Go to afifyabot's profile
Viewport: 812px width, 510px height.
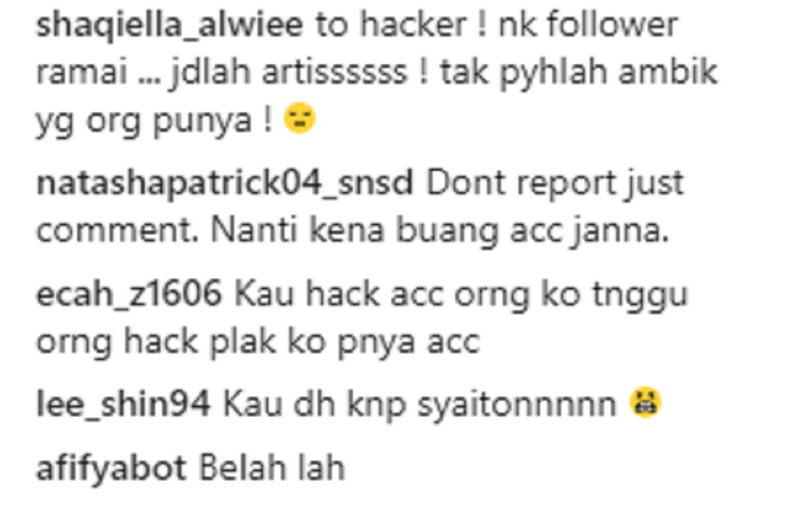pos(111,468)
